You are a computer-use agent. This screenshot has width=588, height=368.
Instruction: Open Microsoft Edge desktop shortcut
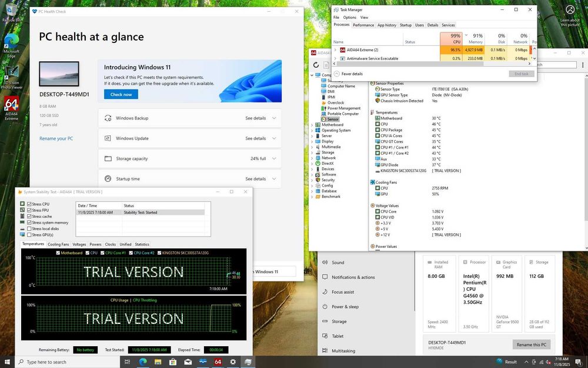click(x=11, y=46)
